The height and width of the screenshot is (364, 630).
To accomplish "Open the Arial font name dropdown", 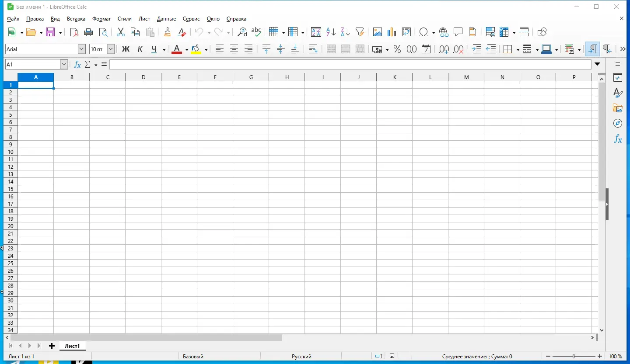I will point(82,49).
